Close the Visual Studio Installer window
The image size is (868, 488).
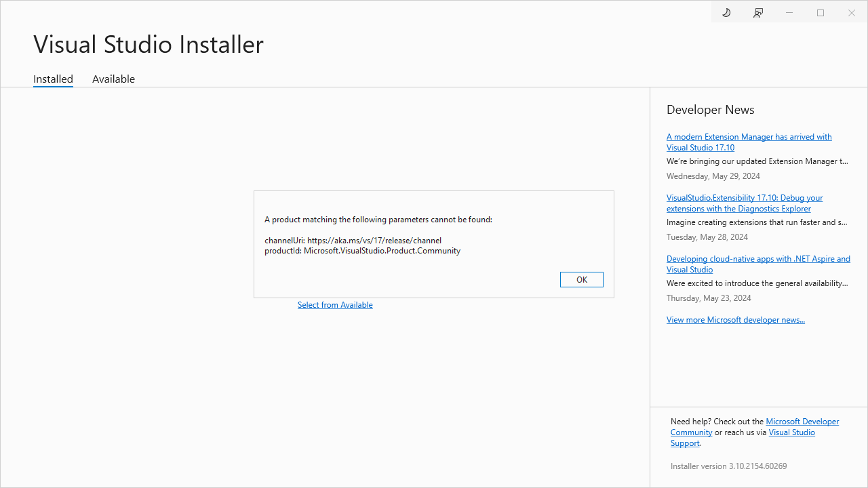(x=852, y=13)
